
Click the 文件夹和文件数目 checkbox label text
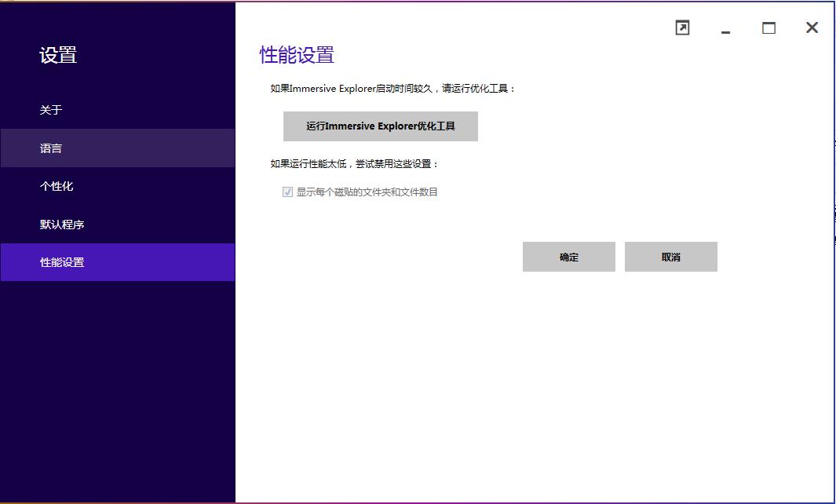click(367, 192)
